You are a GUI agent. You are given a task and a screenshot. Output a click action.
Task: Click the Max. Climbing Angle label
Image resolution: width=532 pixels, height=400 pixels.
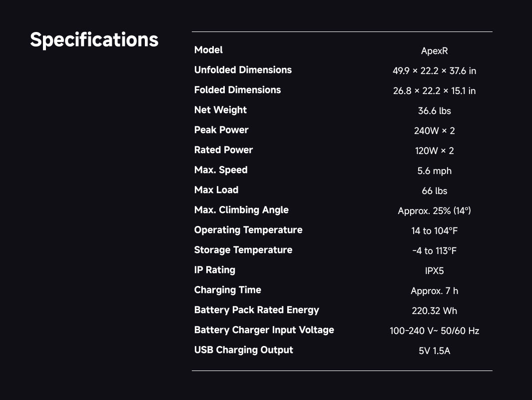(241, 210)
